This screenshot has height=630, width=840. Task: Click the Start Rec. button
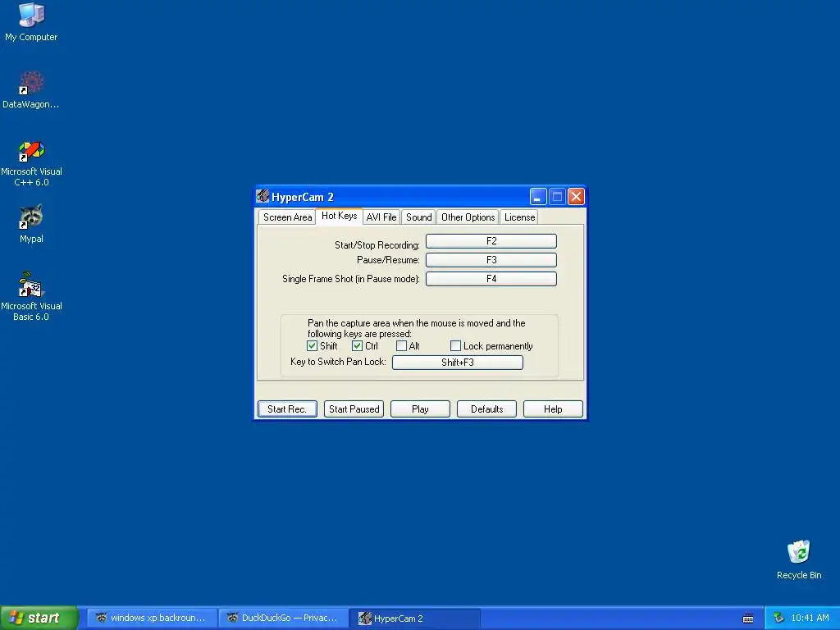tap(287, 409)
